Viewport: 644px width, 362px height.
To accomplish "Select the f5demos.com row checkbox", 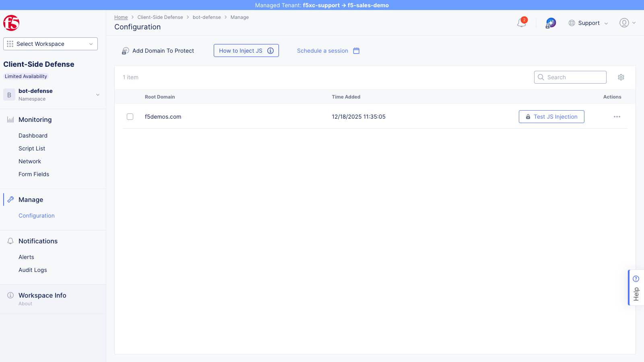I will (130, 117).
